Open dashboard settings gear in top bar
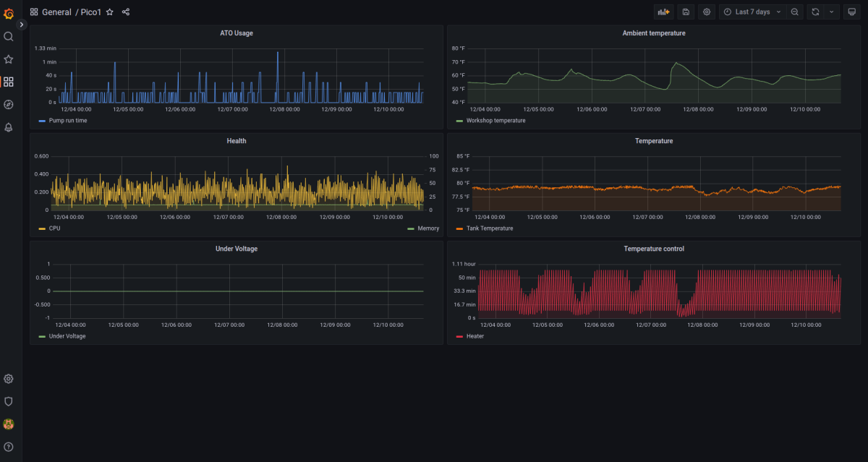 coord(707,12)
